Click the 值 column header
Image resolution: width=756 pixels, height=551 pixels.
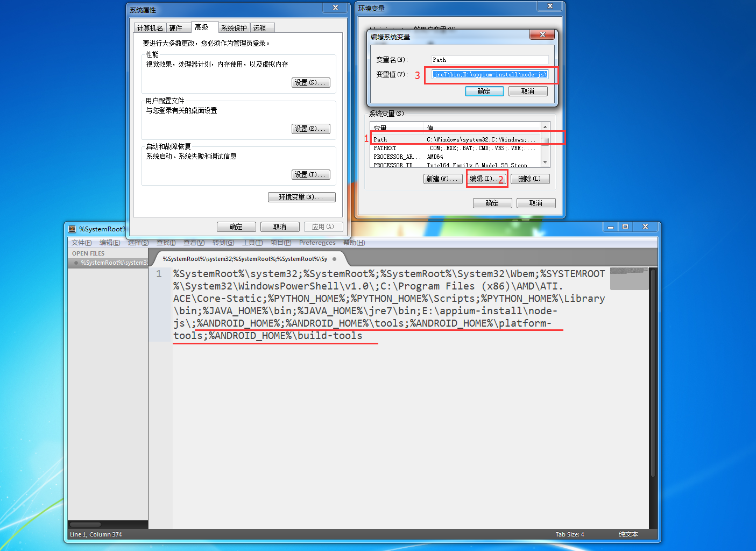483,128
